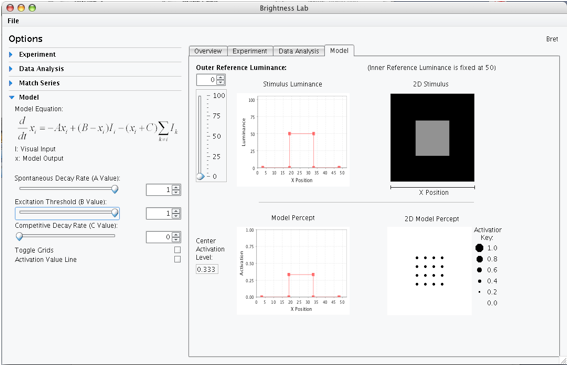The height and width of the screenshot is (365, 568).
Task: Open the File menu
Action: [x=13, y=21]
